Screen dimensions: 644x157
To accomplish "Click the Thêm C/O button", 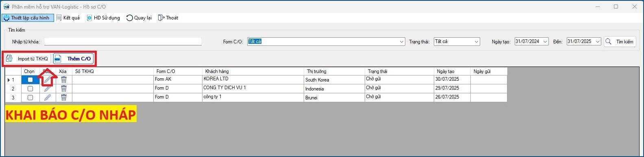I will (x=74, y=59).
